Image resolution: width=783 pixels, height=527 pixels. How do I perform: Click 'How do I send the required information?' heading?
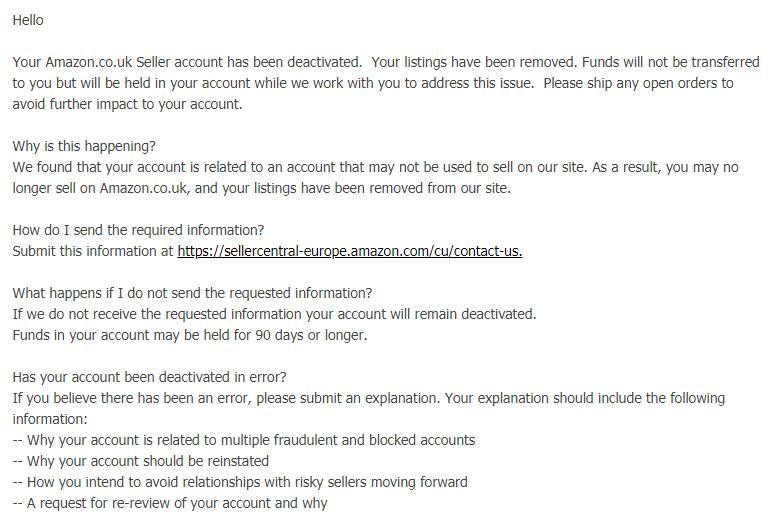coord(138,230)
